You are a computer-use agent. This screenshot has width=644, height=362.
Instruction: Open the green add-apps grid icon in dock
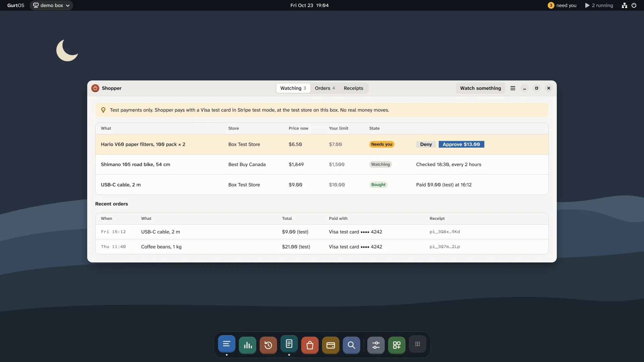(x=397, y=345)
